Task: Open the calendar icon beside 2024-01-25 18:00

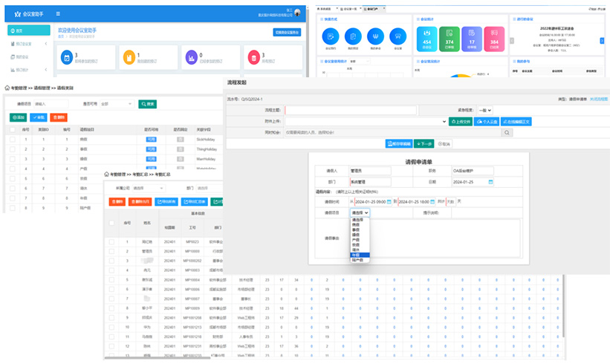Action: coord(432,201)
